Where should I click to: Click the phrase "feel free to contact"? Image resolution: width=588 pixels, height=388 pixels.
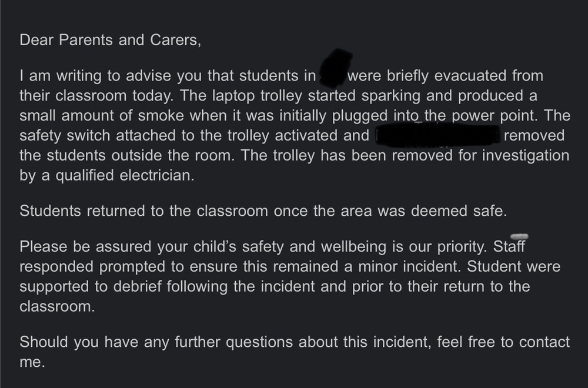(503, 342)
